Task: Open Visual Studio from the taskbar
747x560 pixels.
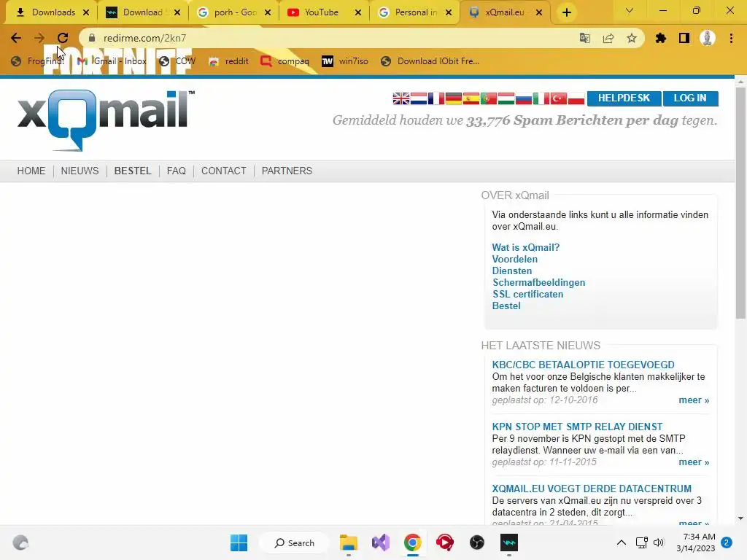Action: [x=381, y=542]
